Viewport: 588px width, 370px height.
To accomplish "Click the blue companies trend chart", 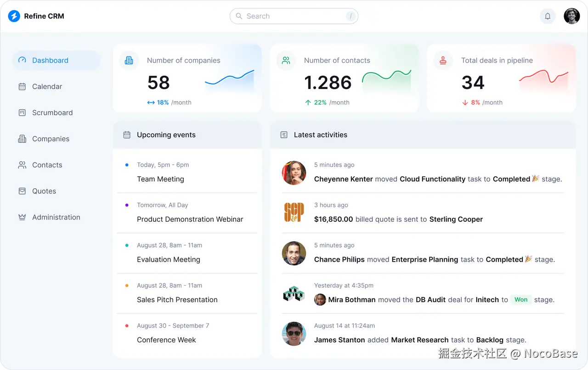I will click(x=230, y=81).
